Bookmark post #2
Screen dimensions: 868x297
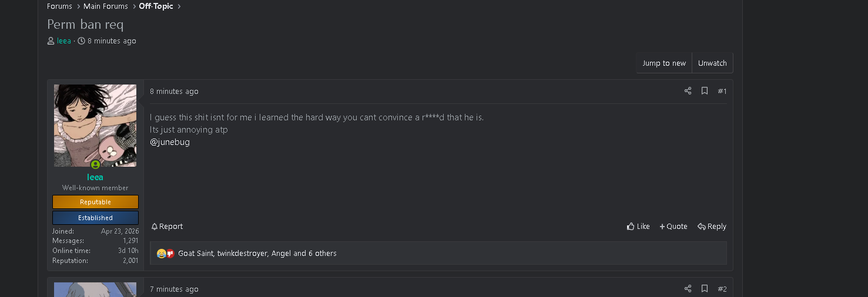pos(705,289)
